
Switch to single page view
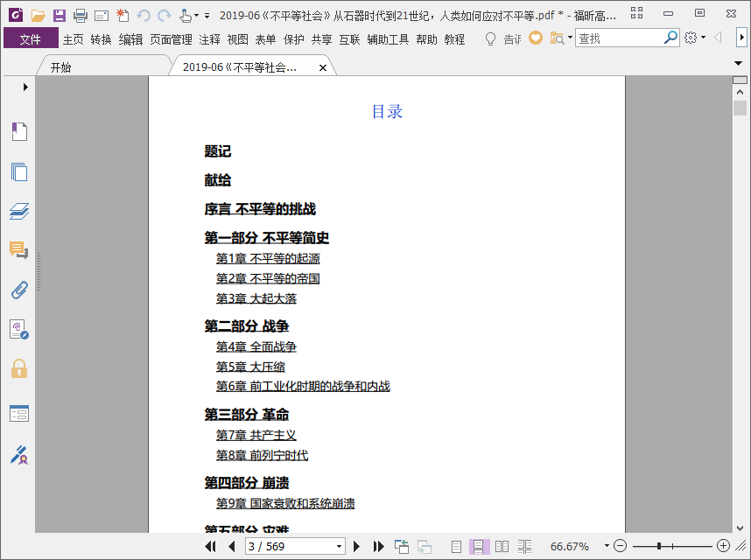456,546
